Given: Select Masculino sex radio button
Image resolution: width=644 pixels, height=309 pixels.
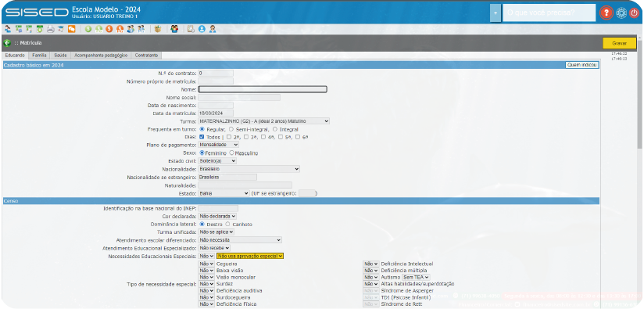Looking at the screenshot, I should pos(231,153).
